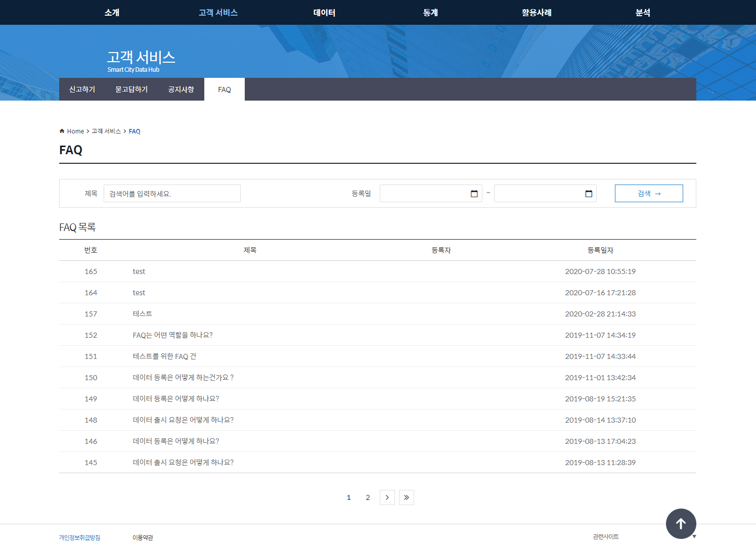Image resolution: width=756 pixels, height=548 pixels.
Task: Jump to last page with double chevron
Action: pyautogui.click(x=406, y=497)
